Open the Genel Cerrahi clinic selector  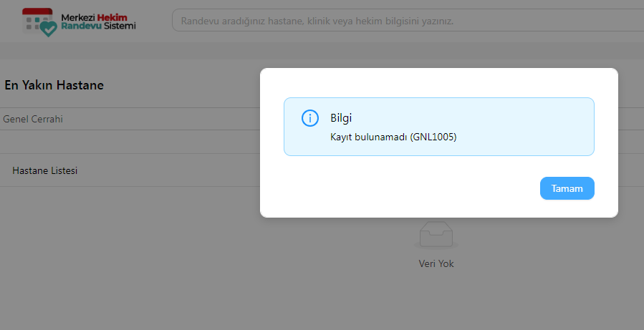click(x=34, y=119)
